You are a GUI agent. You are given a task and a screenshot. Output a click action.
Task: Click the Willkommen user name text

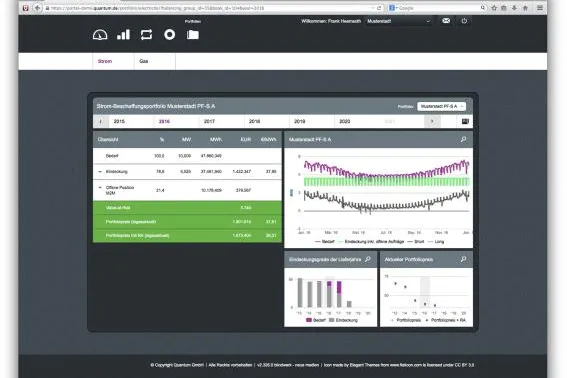[x=331, y=21]
